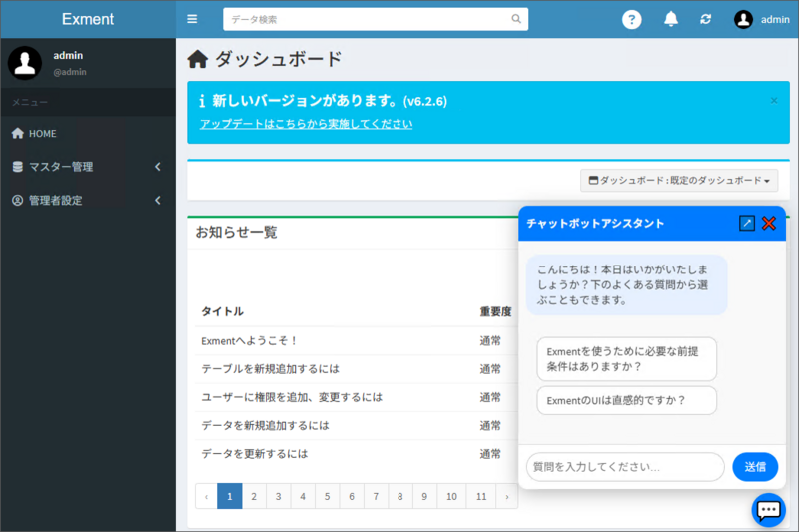
Task: Click the 送信 send button
Action: coord(755,467)
